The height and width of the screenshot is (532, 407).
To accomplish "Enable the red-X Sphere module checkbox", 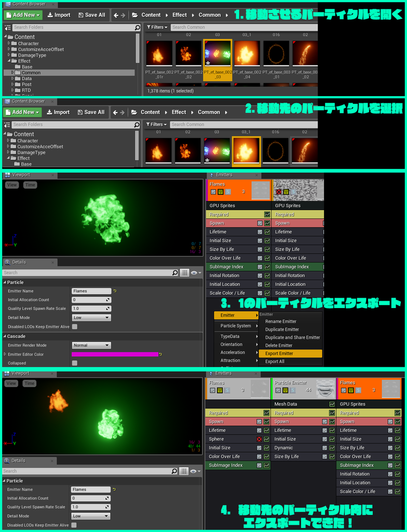I will pyautogui.click(x=259, y=439).
